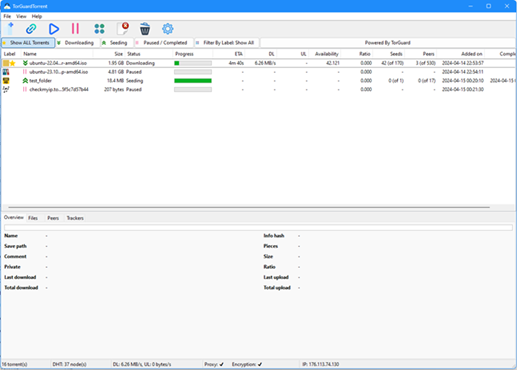Click the IP address in status bar
The image size is (517, 370).
tap(321, 364)
